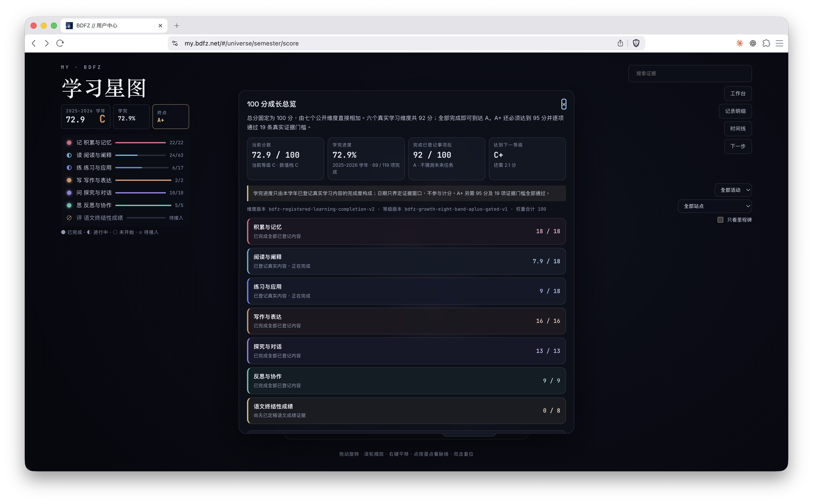Go back with the browser arrow
Screen dimensions: 813x504
tap(34, 43)
